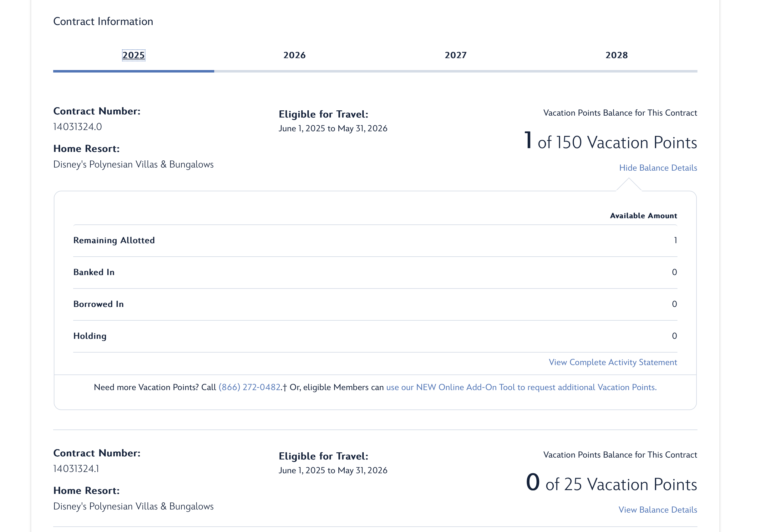Select the 2025 use year tab
This screenshot has width=760, height=532.
[134, 55]
